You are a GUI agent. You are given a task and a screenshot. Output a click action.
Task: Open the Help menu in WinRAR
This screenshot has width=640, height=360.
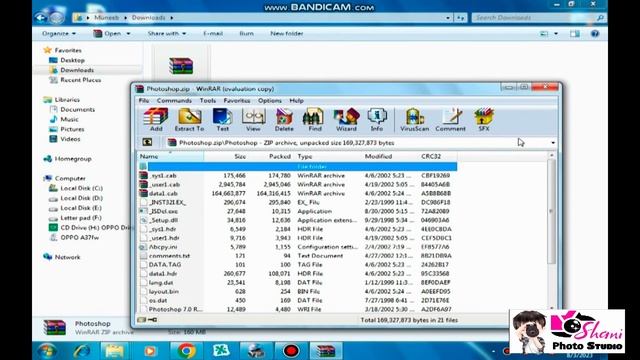[x=296, y=100]
